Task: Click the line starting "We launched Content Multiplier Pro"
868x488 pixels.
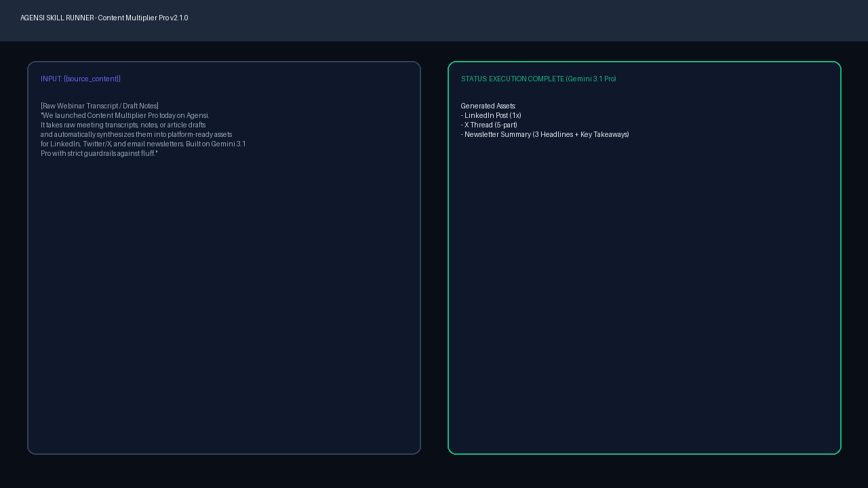Action: [x=125, y=115]
